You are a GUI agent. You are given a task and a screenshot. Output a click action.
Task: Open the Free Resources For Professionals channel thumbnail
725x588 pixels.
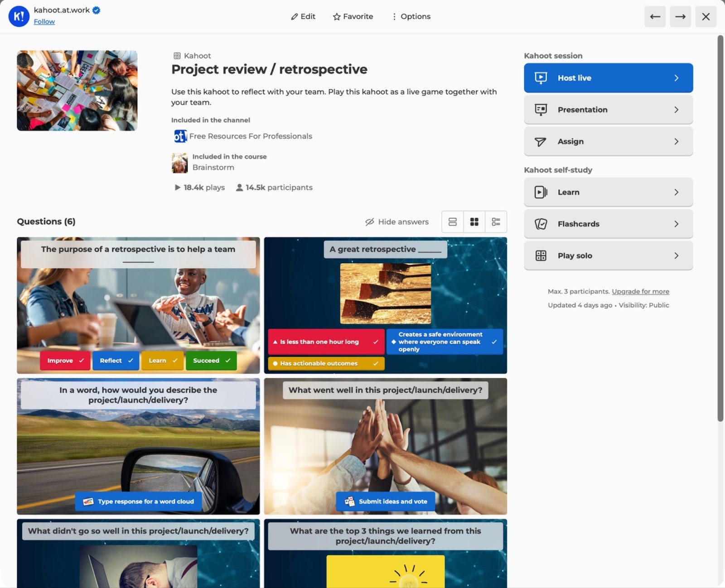(180, 136)
